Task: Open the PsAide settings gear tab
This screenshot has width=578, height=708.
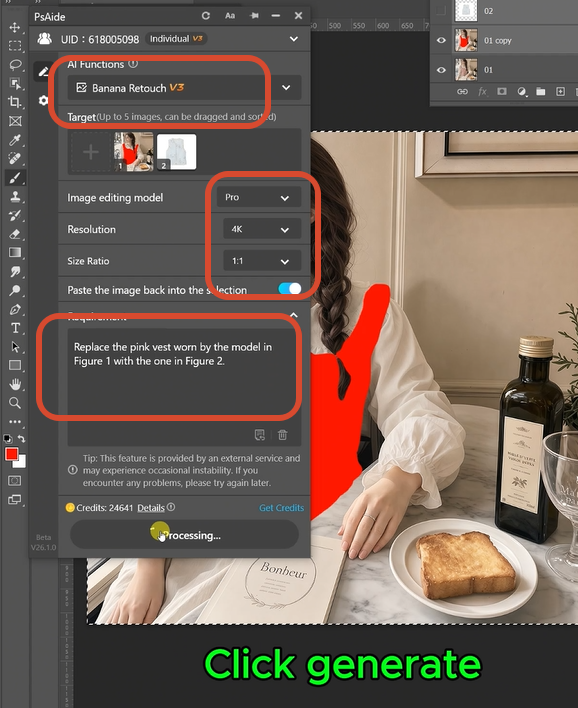Action: [43, 100]
